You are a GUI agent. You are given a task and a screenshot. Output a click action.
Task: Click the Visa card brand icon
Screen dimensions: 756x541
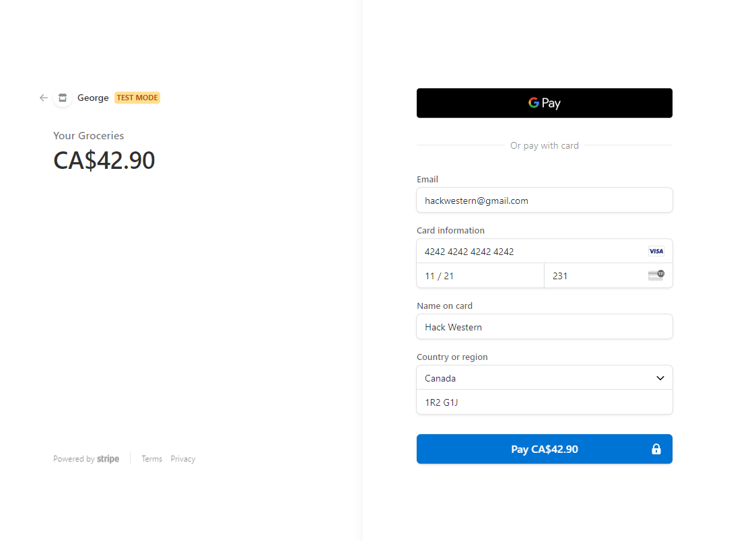click(656, 251)
